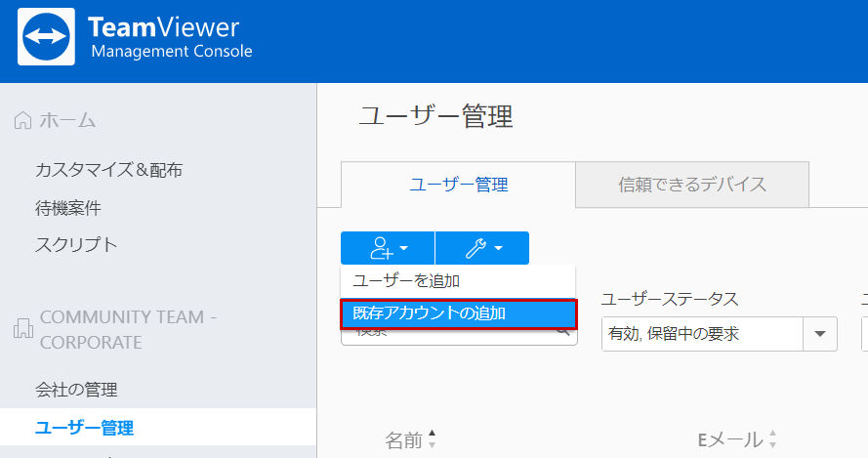Open the 有効, 保留中の要求 combo box

point(719,334)
